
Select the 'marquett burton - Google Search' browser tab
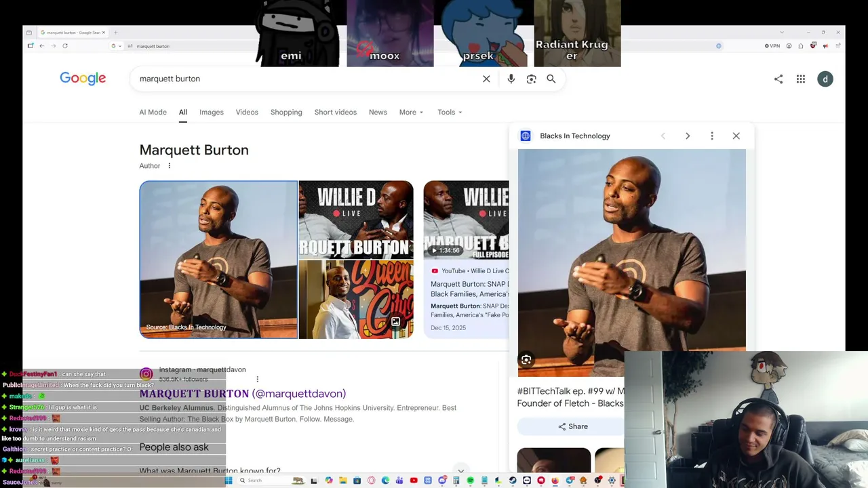click(73, 33)
